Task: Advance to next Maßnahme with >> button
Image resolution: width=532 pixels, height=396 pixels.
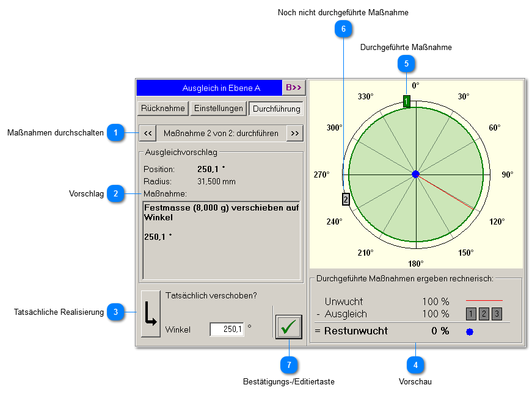Action: [x=294, y=133]
